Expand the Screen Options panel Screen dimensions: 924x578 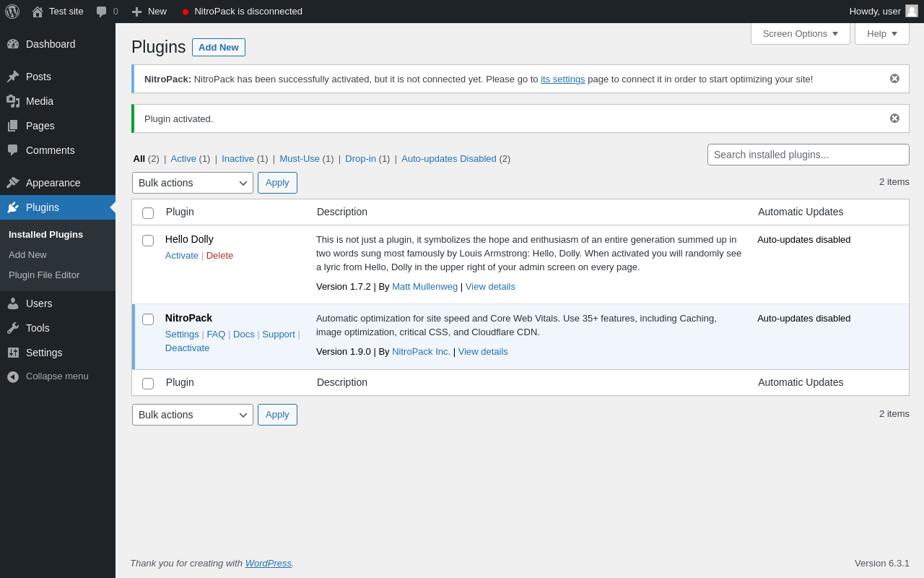tap(800, 33)
